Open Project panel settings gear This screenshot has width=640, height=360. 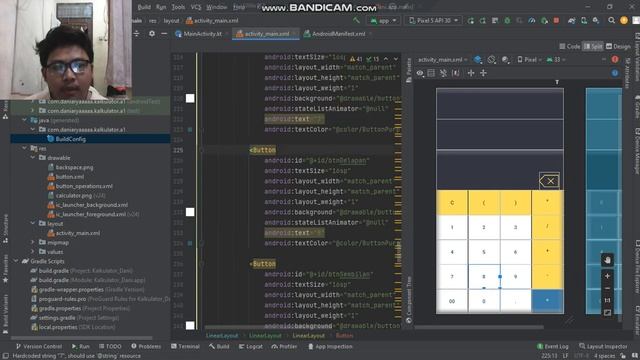[x=152, y=34]
